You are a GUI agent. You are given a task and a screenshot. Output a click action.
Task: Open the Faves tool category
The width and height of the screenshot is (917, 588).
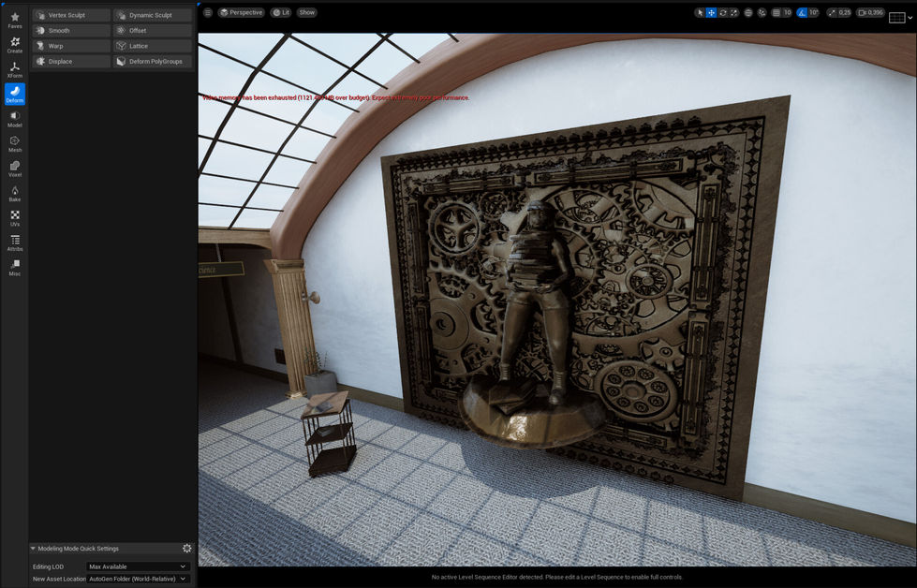(x=15, y=20)
